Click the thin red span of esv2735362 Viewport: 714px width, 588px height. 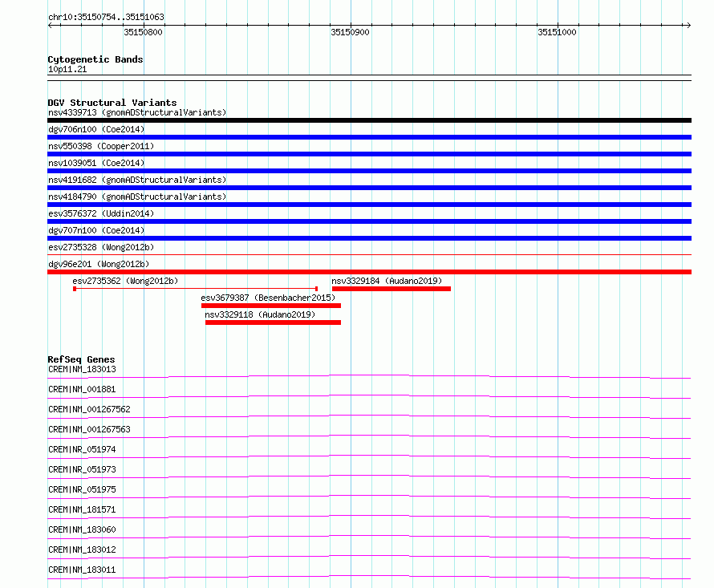196,289
